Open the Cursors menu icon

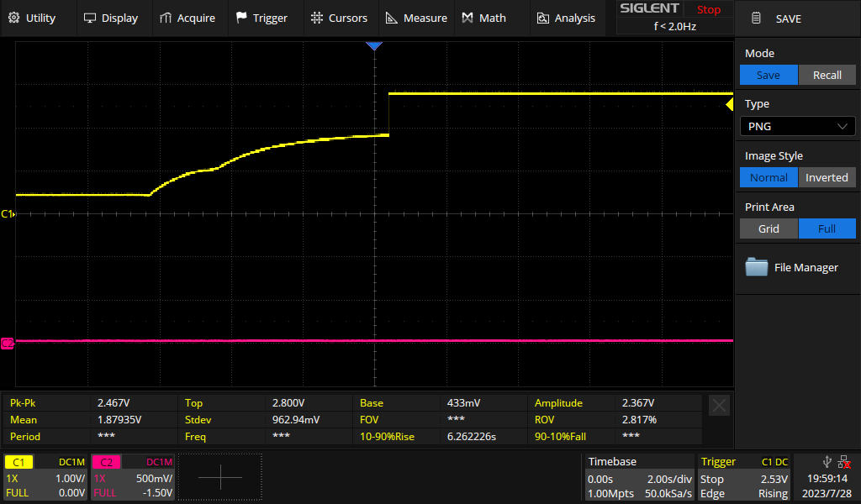(x=316, y=18)
